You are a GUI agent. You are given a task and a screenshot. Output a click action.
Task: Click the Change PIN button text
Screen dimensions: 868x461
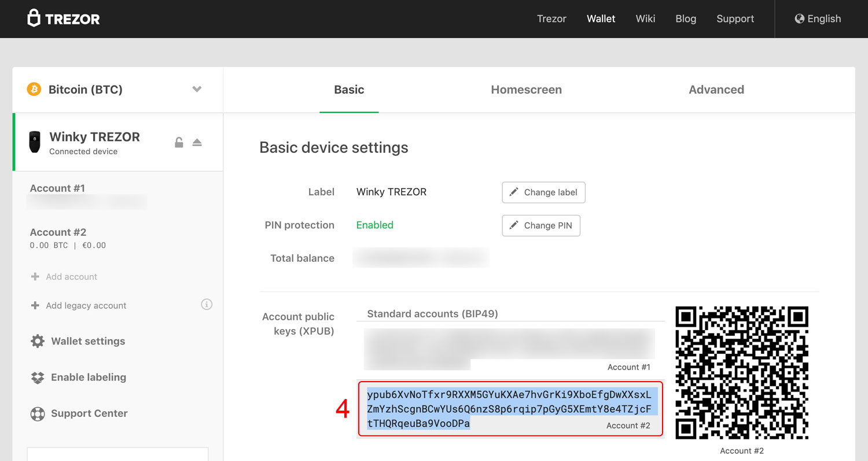548,225
